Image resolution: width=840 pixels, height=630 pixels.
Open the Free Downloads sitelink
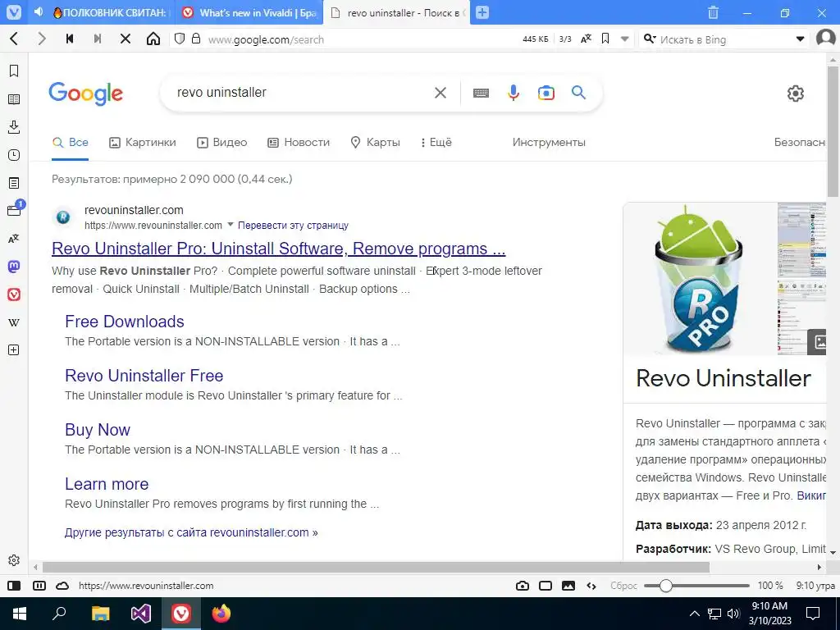125,322
